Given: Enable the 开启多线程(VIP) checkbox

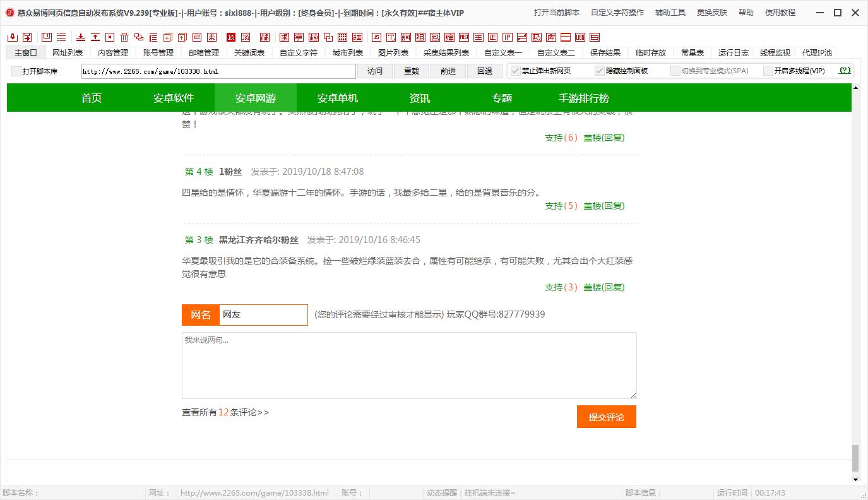Looking at the screenshot, I should [768, 71].
